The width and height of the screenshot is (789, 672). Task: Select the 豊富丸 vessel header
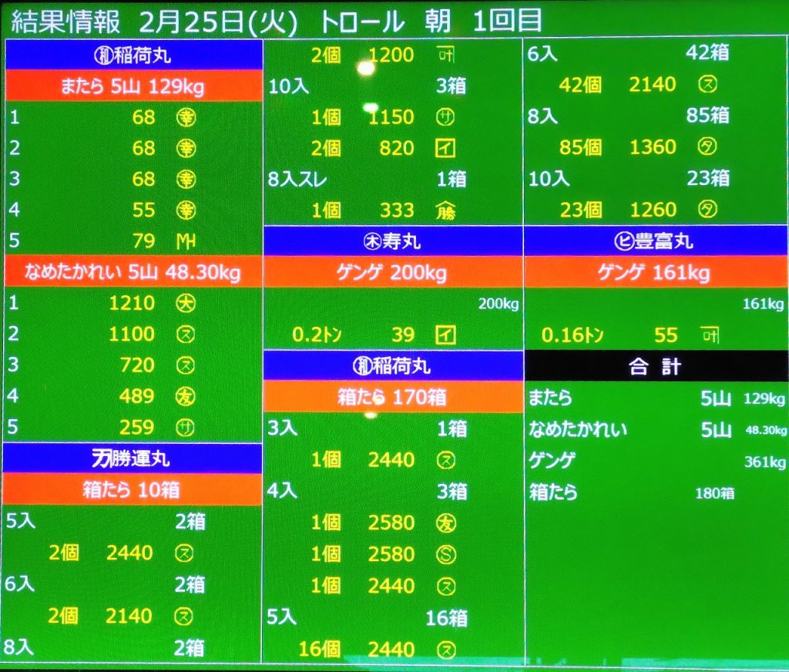[655, 241]
